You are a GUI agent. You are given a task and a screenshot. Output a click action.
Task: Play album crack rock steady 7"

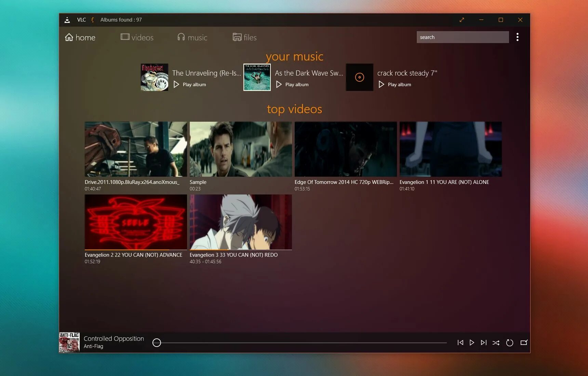pyautogui.click(x=395, y=84)
